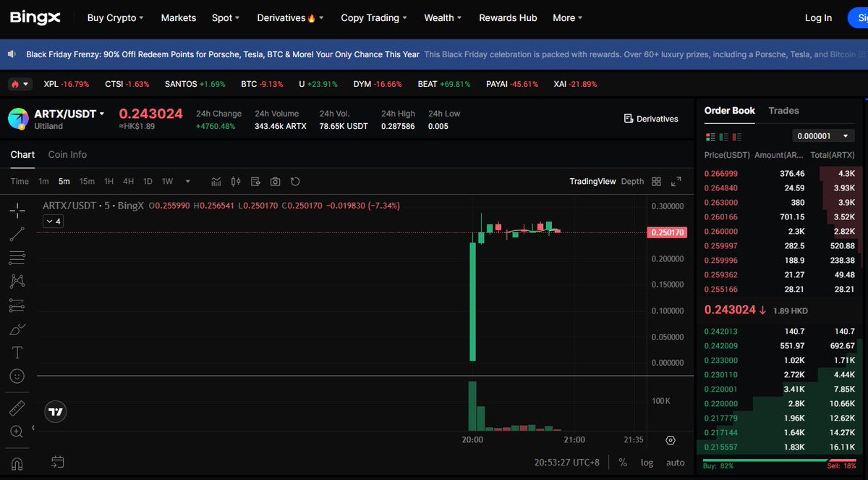Open the chart drawing settings icon
Screen dimensions: 868x480
(x=255, y=181)
